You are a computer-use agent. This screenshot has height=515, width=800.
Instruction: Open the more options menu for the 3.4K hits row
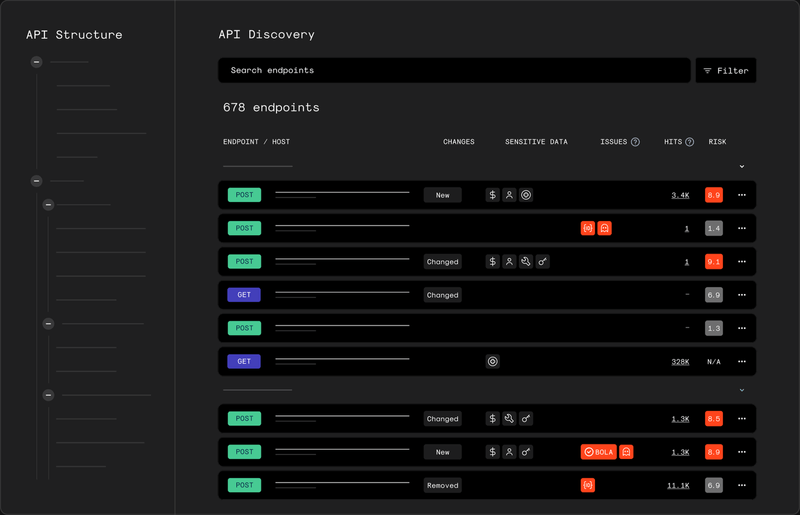pos(742,195)
